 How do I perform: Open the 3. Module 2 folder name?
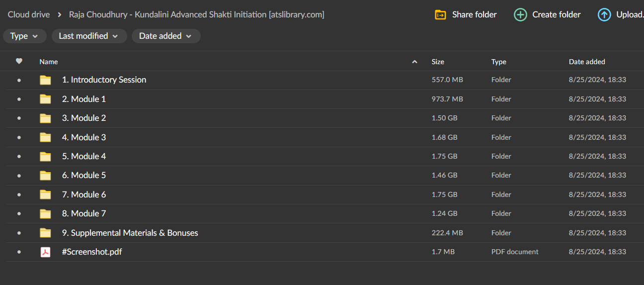(x=84, y=118)
